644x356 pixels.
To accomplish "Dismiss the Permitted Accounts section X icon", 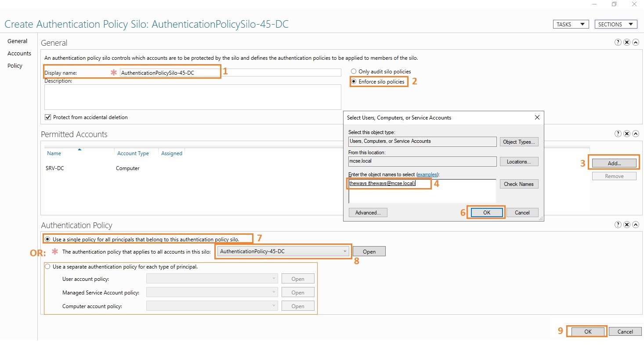I will pos(627,133).
